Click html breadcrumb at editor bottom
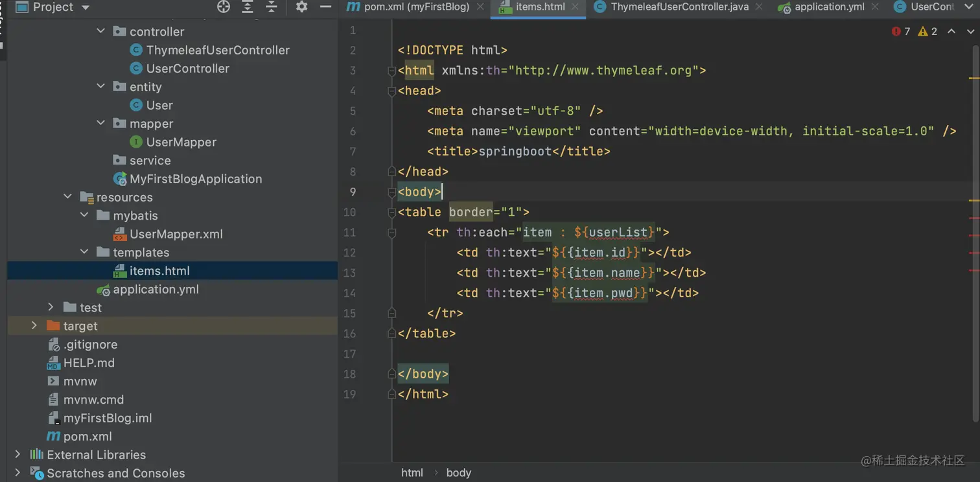 click(412, 473)
